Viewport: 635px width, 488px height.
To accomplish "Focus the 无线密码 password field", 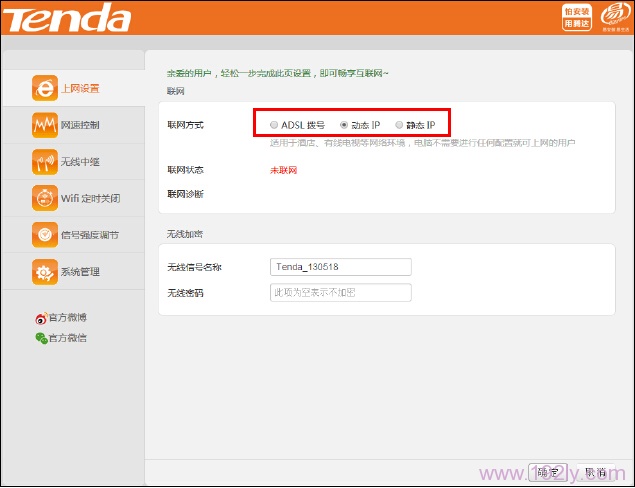I will pos(341,292).
